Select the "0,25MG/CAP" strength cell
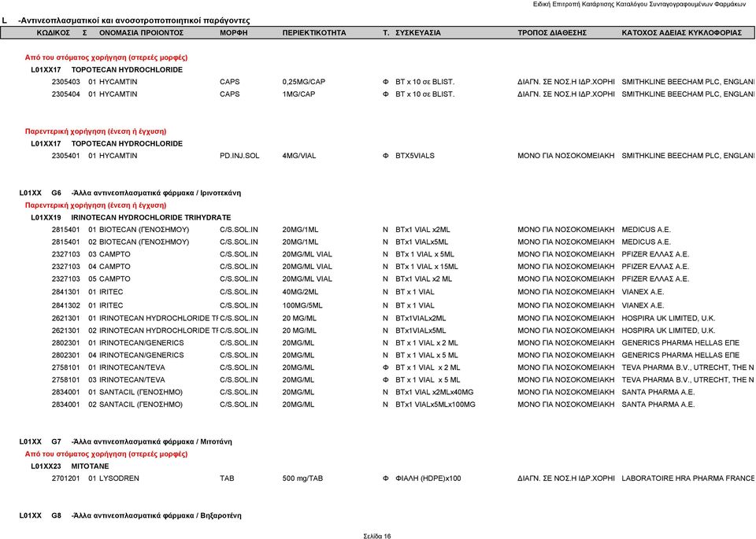 coord(304,82)
